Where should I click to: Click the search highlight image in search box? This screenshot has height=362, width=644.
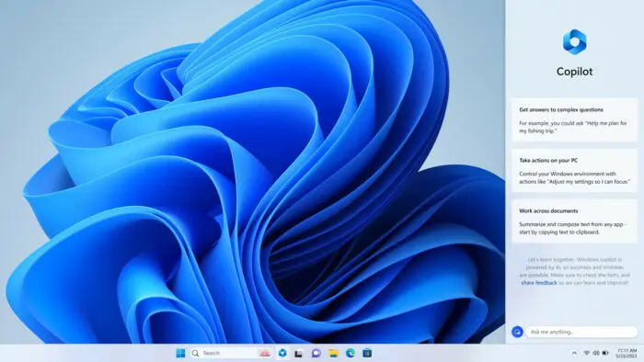click(265, 353)
